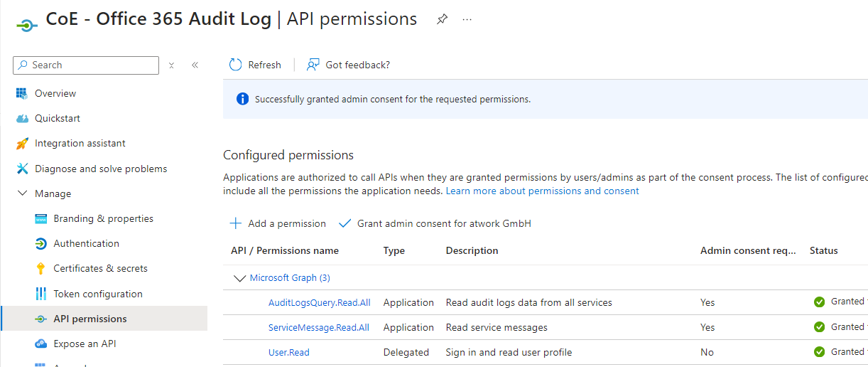Click the Token configuration icon
The width and height of the screenshot is (868, 367).
click(x=40, y=294)
